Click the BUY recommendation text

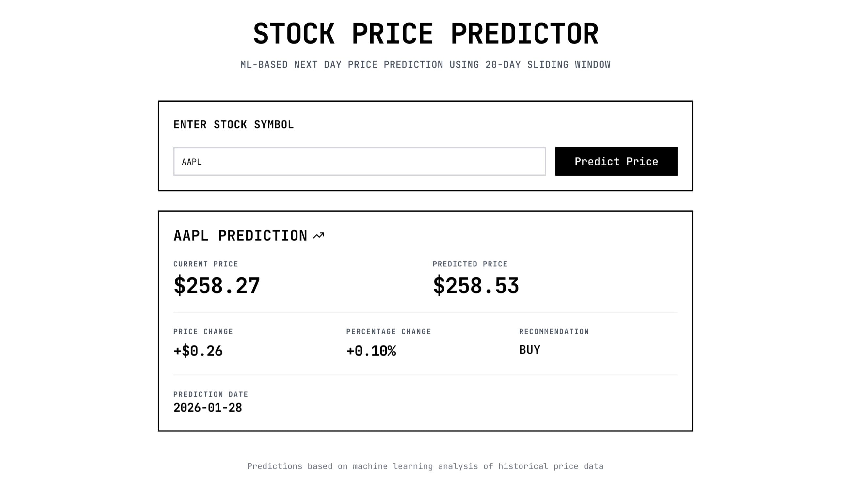pyautogui.click(x=529, y=349)
